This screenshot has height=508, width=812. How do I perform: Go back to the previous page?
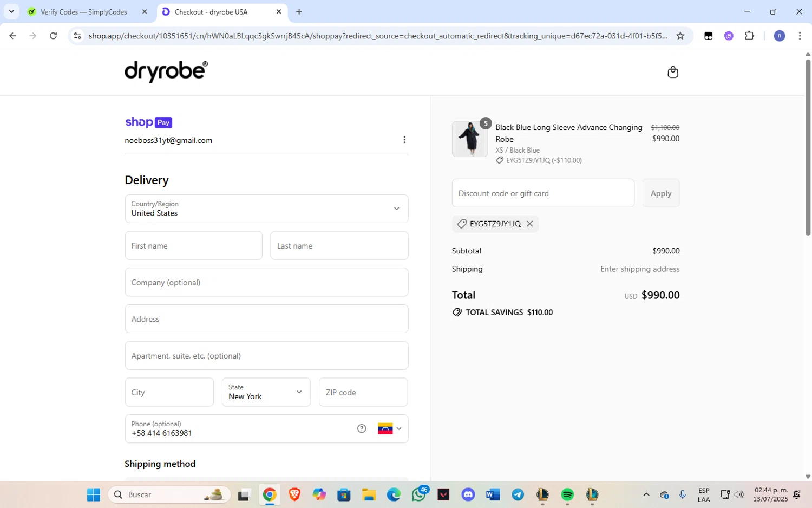(x=12, y=36)
